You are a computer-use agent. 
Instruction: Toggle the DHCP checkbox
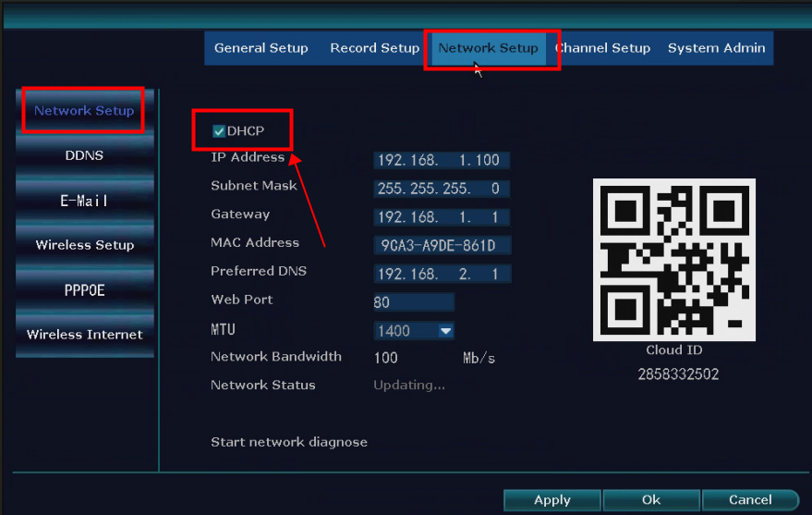pyautogui.click(x=219, y=131)
